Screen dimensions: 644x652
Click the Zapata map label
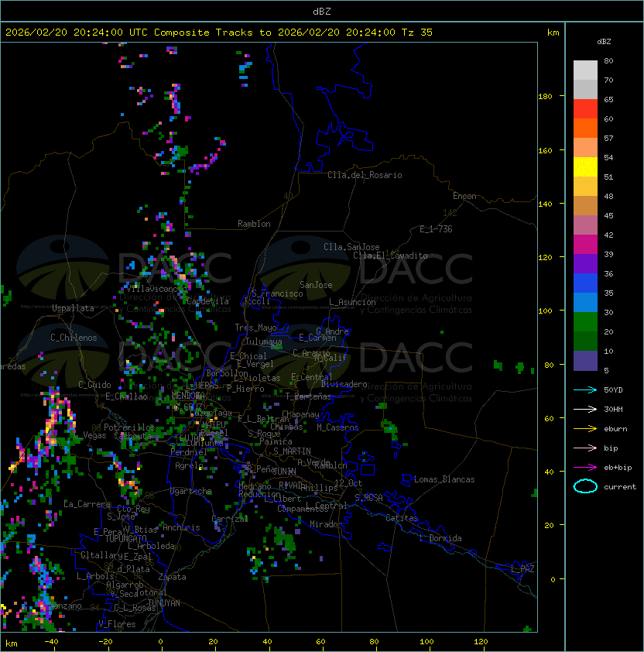(172, 577)
